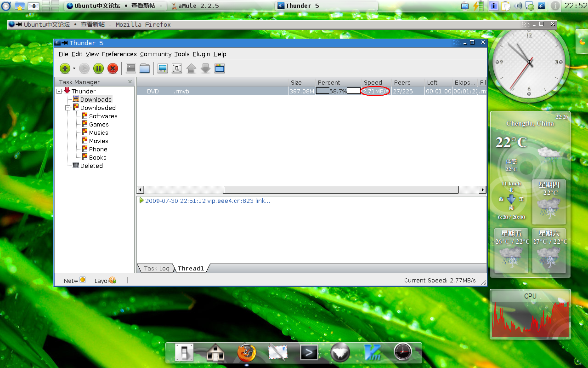Viewport: 588px width, 368px height.
Task: Sort tasks by the Size column
Action: tap(302, 82)
